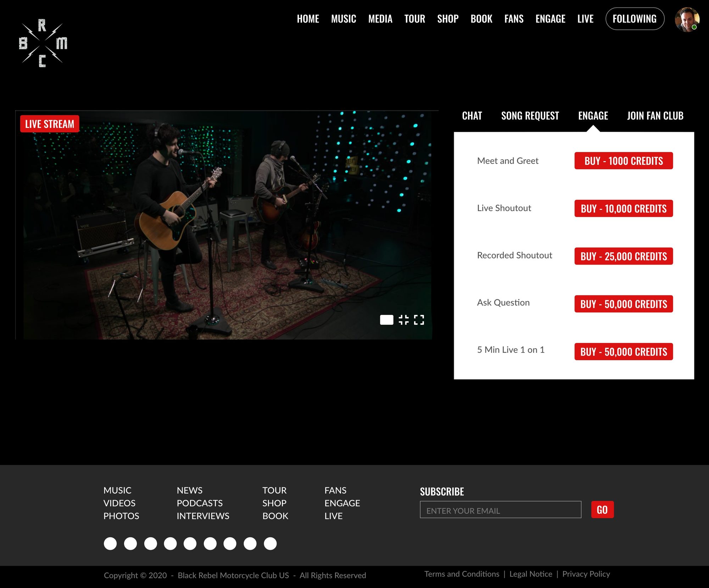Open the Tour footer link
This screenshot has width=709, height=588.
(274, 491)
